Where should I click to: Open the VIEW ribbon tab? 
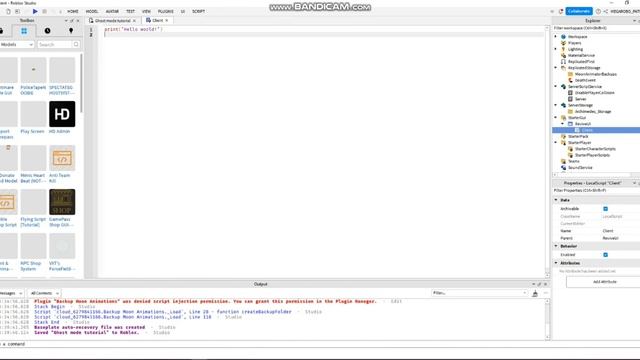(146, 11)
